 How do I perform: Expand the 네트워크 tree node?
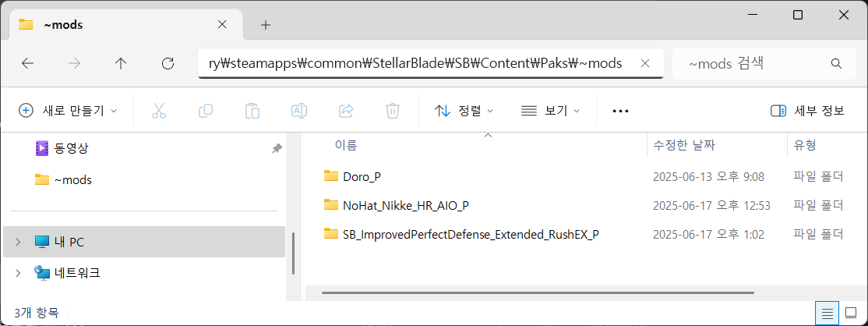coord(18,273)
